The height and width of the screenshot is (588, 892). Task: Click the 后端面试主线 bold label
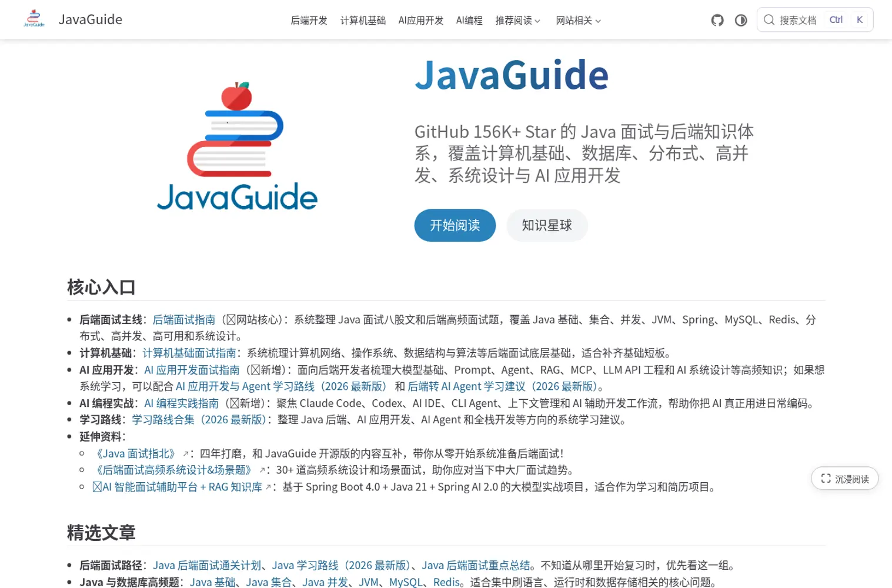click(x=111, y=320)
